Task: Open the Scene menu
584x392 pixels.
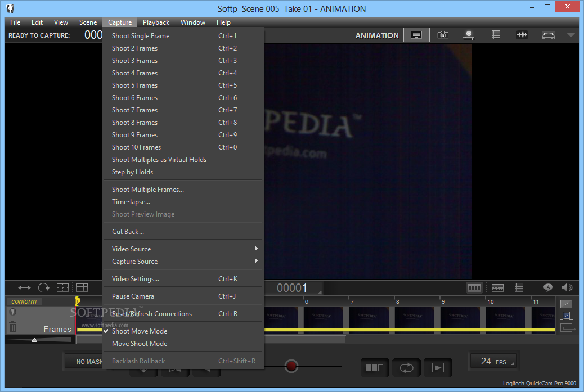Action: coord(88,22)
